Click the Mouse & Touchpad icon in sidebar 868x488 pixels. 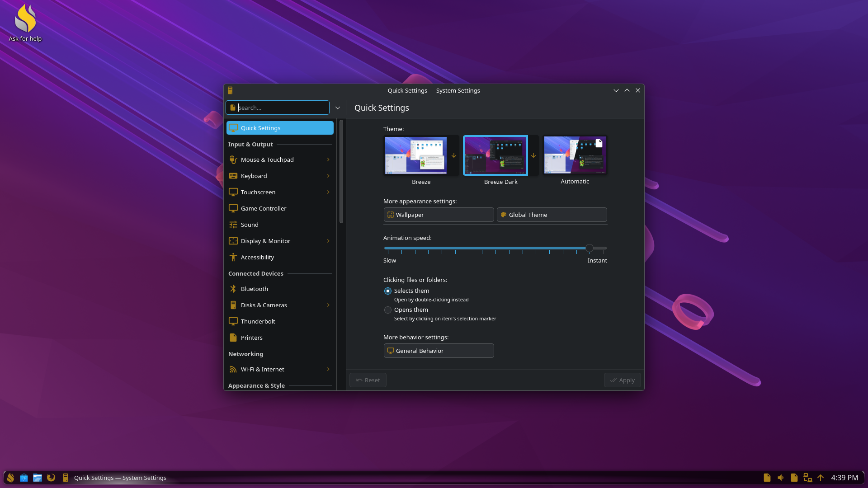pyautogui.click(x=233, y=160)
